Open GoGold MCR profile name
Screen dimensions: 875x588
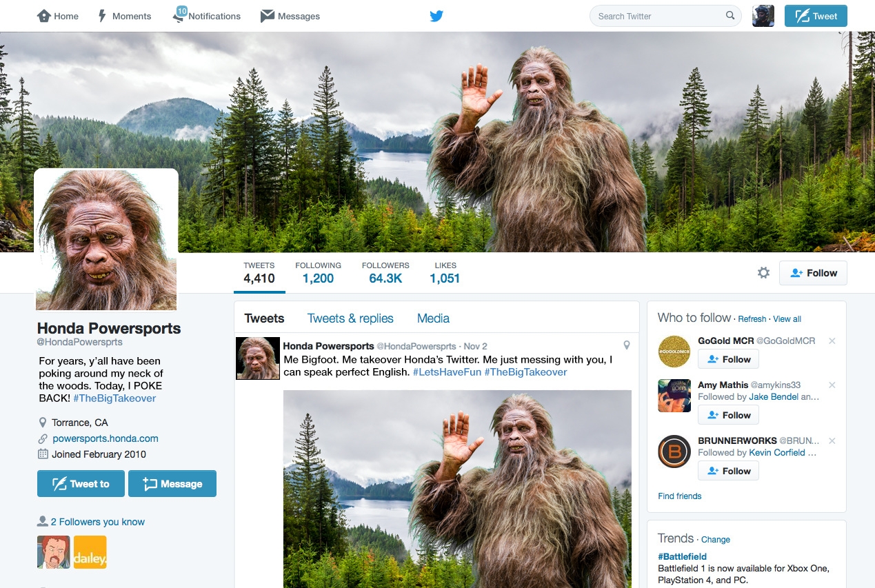point(725,341)
